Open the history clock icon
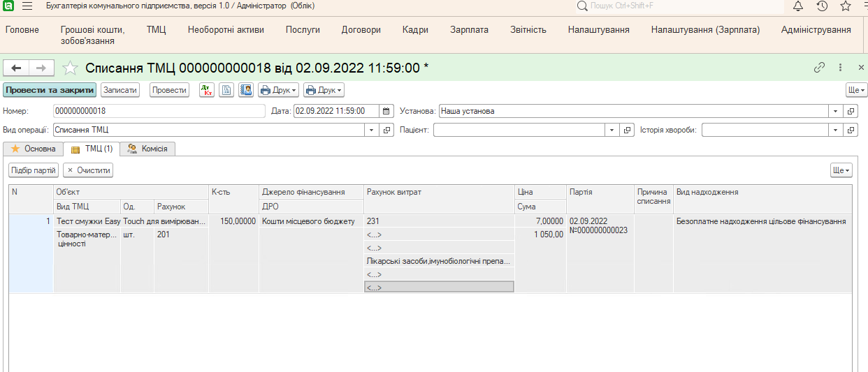Viewport: 868px width, 372px height. pos(822,6)
